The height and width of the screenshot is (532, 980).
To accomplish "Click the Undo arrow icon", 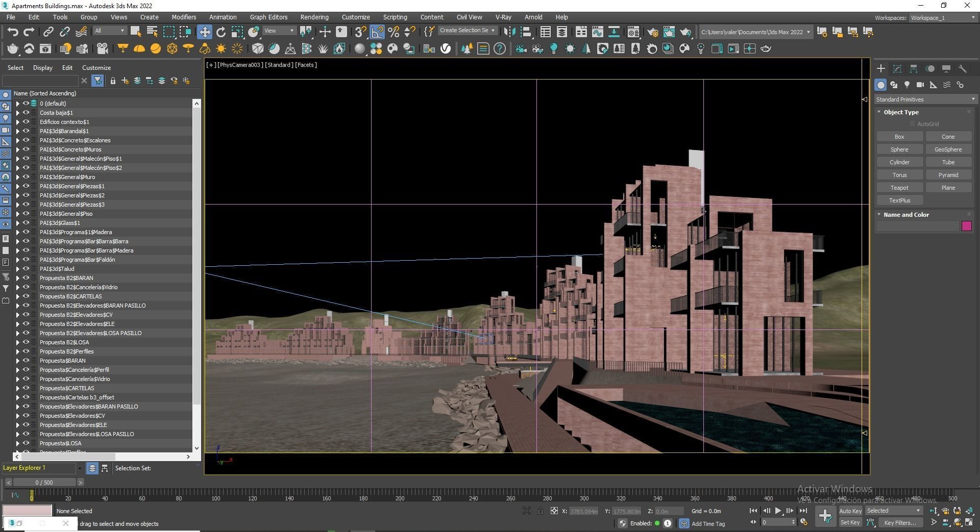I will tap(13, 32).
